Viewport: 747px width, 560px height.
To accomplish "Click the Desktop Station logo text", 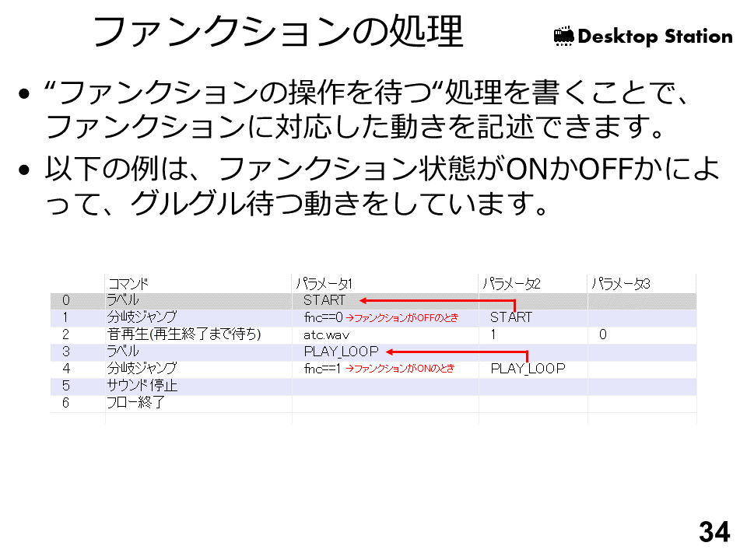I will [654, 37].
